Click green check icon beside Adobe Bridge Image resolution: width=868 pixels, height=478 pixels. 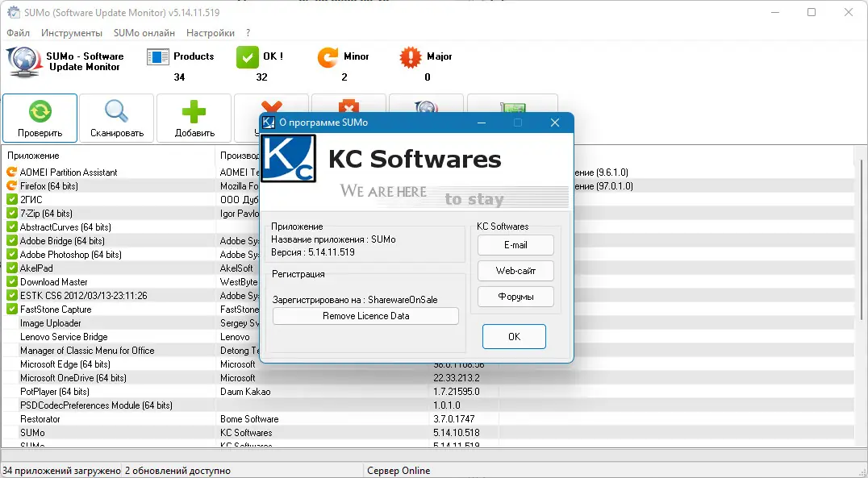(11, 241)
